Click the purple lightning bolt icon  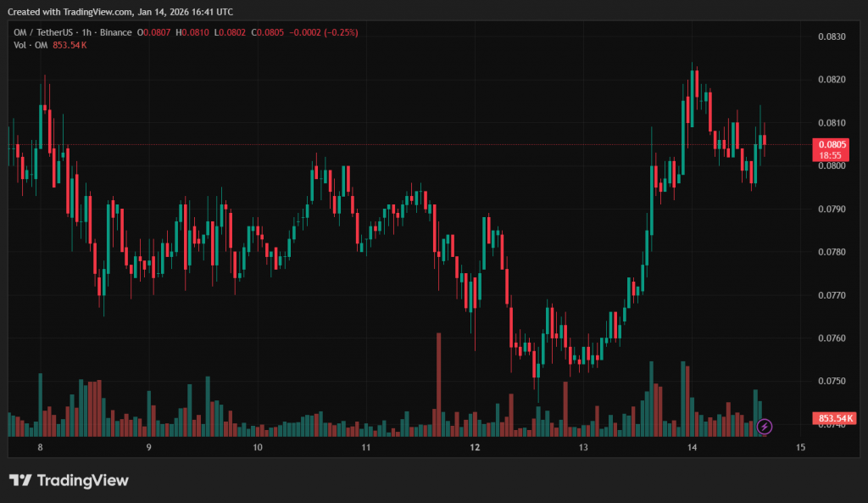pos(764,426)
